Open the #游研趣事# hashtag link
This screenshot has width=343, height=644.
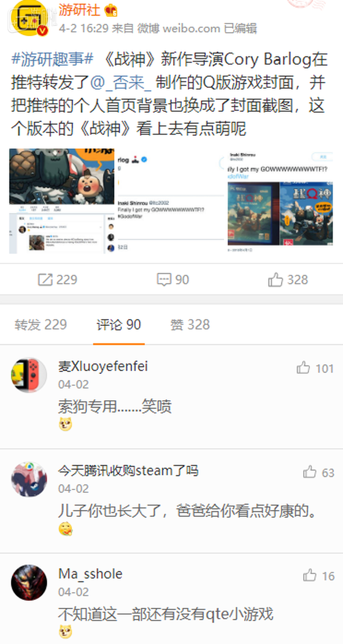52,60
